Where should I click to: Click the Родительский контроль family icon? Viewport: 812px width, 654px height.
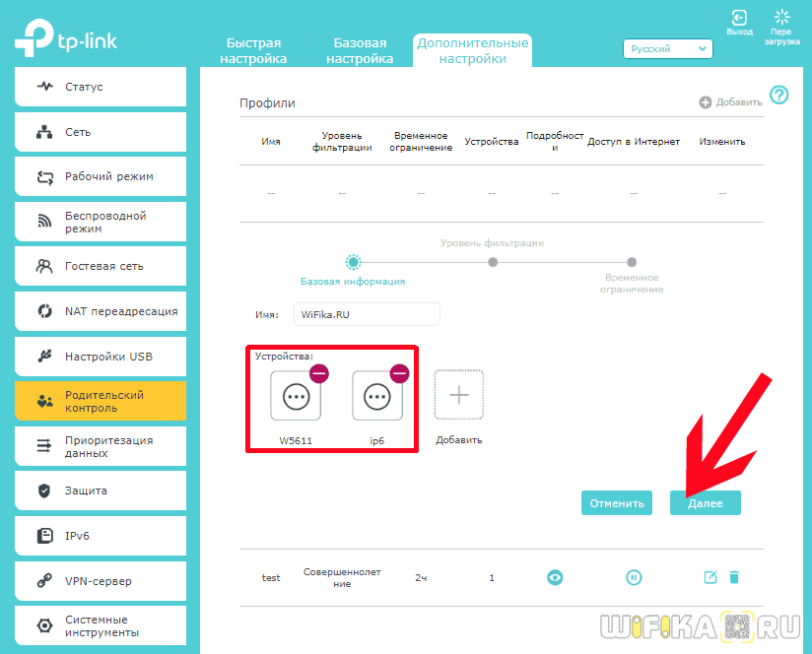point(45,401)
